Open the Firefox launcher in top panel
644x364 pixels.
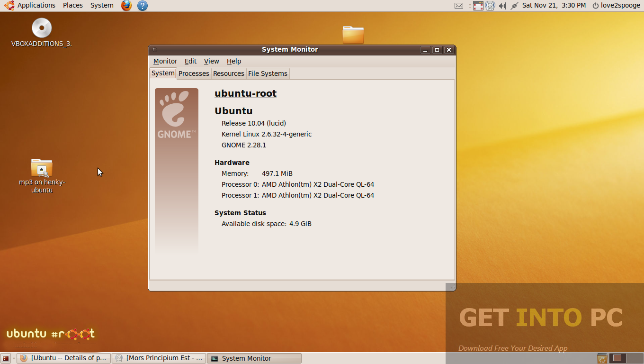[126, 6]
